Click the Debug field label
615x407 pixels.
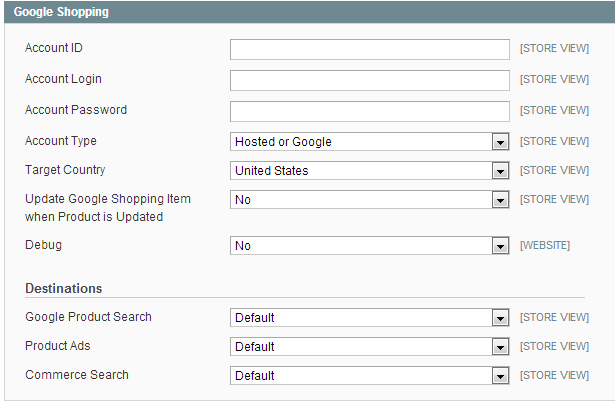coord(43,245)
